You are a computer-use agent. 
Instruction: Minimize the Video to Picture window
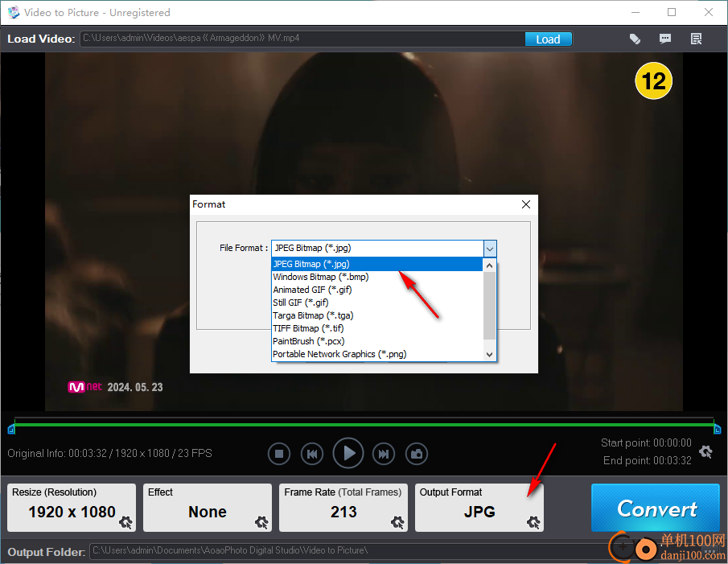pyautogui.click(x=635, y=12)
